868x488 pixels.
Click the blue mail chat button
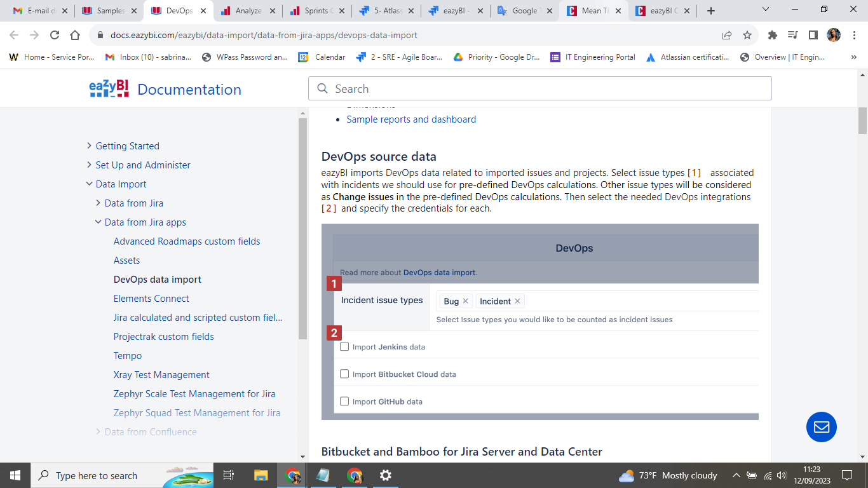click(x=822, y=427)
